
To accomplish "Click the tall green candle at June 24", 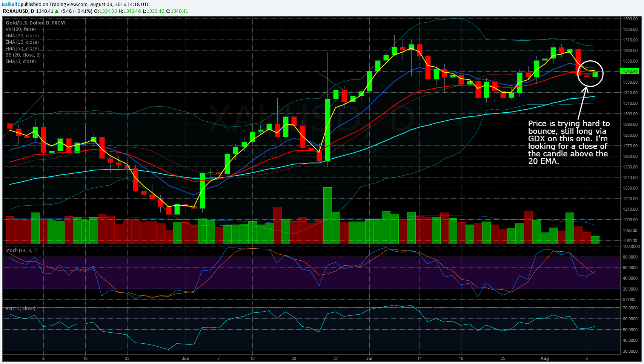I will pyautogui.click(x=327, y=130).
